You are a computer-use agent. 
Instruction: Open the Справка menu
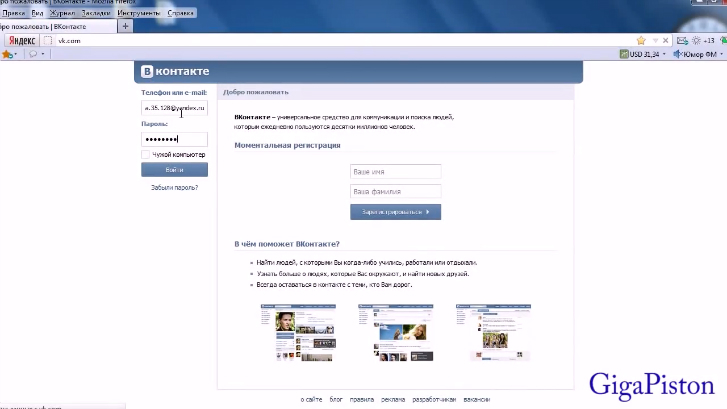click(180, 13)
